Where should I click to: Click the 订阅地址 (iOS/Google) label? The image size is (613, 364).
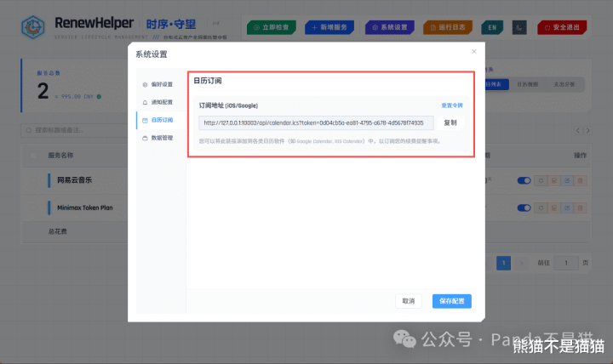click(x=228, y=105)
